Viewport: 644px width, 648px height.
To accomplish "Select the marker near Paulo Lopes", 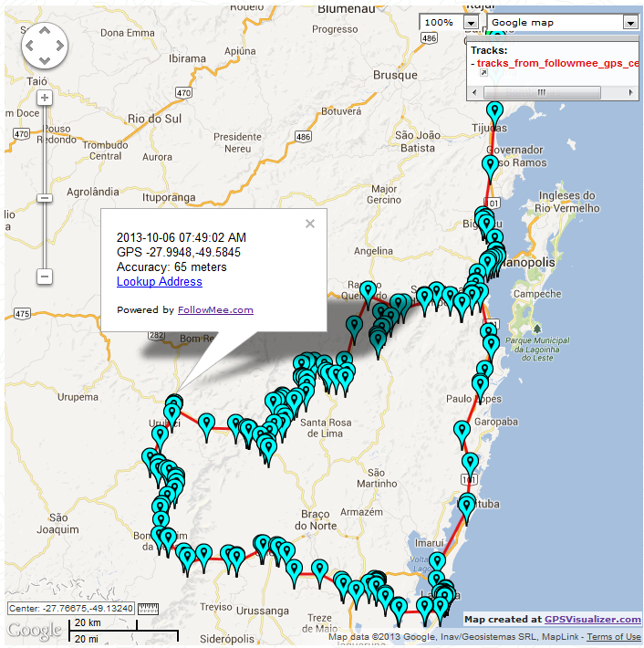I will [480, 384].
